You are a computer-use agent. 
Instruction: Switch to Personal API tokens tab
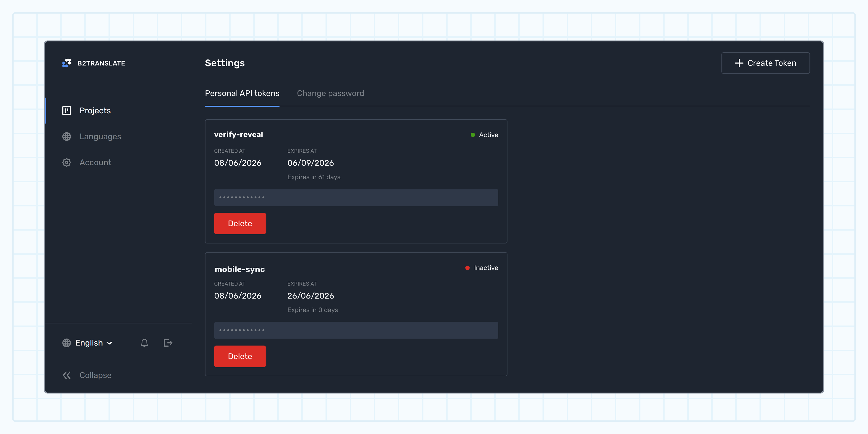click(242, 93)
